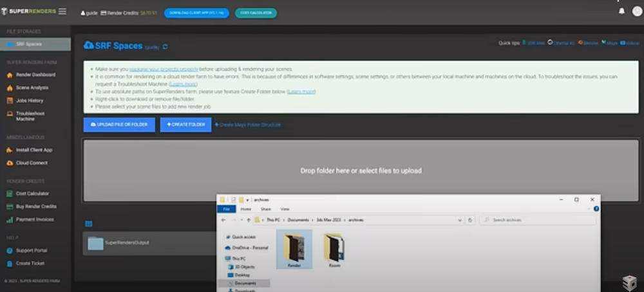This screenshot has height=292, width=644.
Task: Click the drop folder upload area
Action: point(361,170)
